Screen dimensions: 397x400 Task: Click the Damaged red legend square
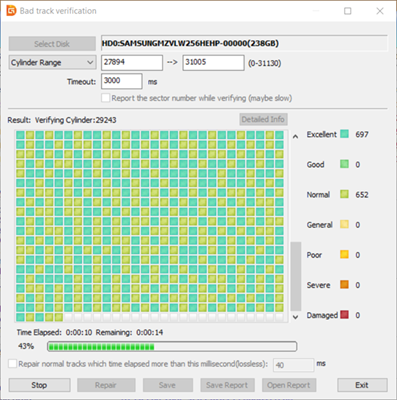coord(344,315)
